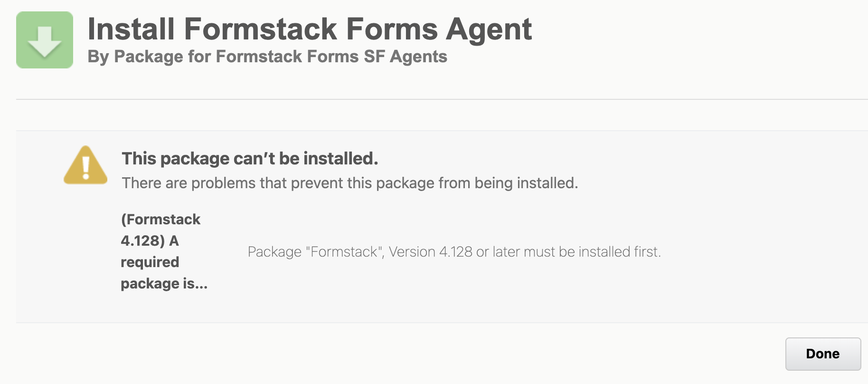Image resolution: width=868 pixels, height=384 pixels.
Task: Click the word "Package" starting the error detail
Action: coord(274,252)
